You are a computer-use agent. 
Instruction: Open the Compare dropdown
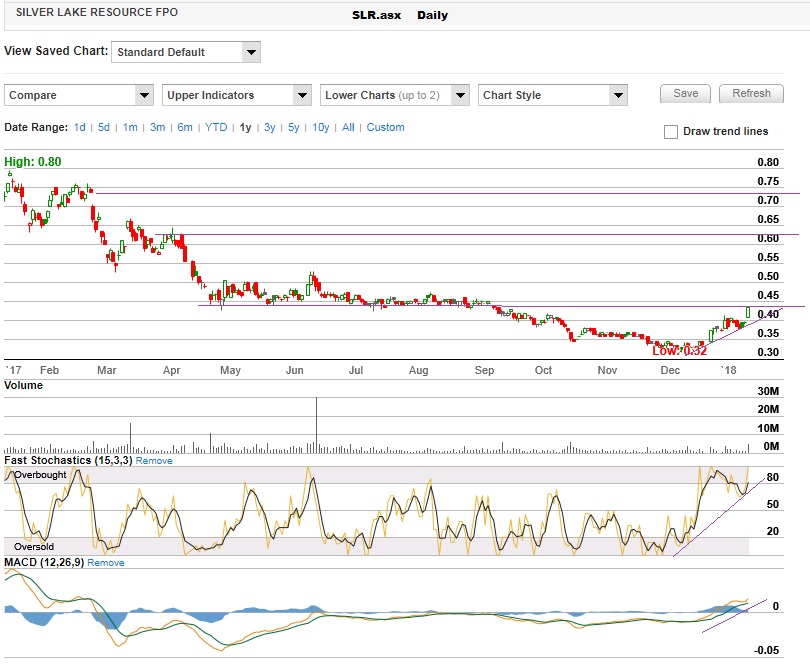coord(79,96)
